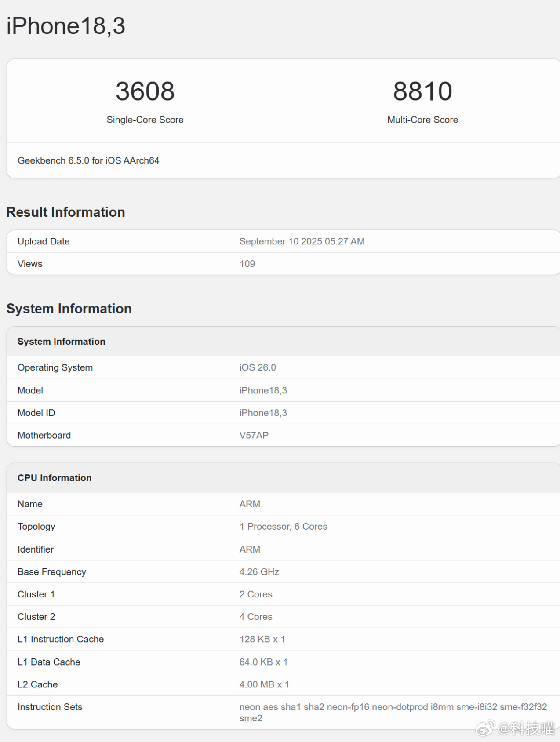This screenshot has width=560, height=742.
Task: Click the 4.00 MB x 1 value
Action: pos(264,684)
